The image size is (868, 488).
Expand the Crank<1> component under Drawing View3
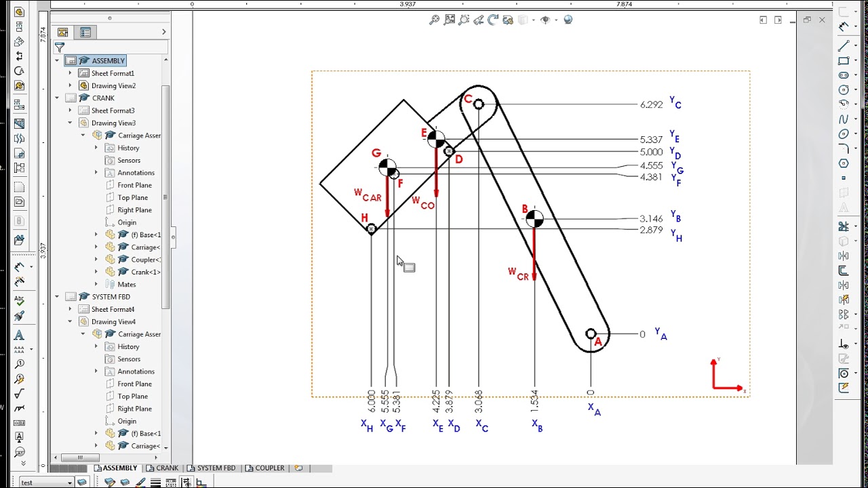click(96, 272)
